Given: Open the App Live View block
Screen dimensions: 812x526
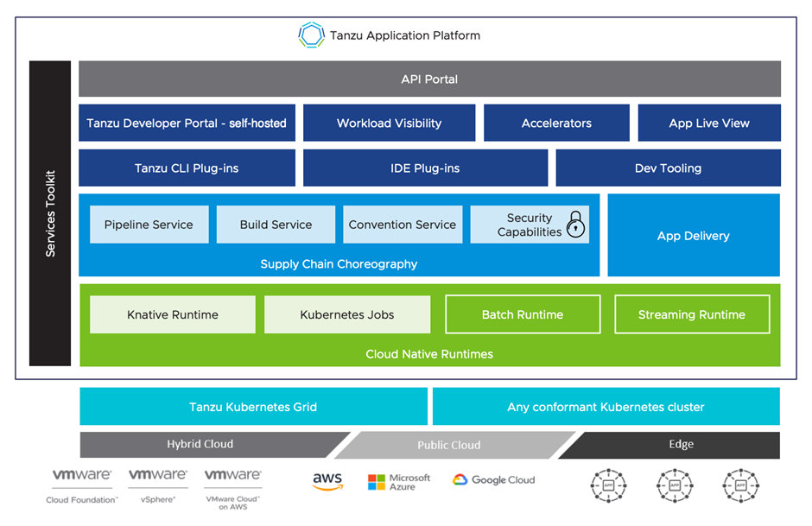Looking at the screenshot, I should pos(708,124).
